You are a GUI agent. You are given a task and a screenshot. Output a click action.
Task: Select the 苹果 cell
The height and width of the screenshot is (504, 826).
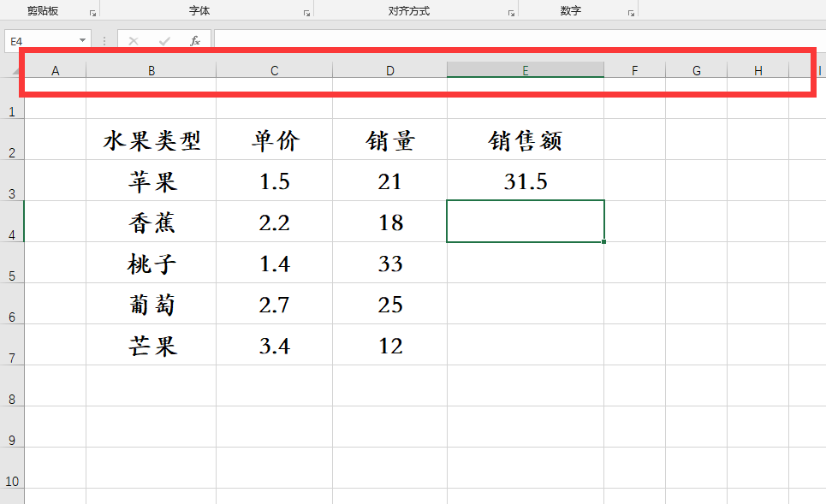(x=152, y=181)
